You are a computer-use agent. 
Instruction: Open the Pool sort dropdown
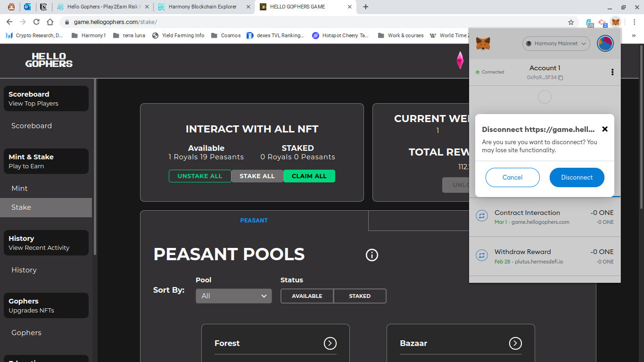234,296
